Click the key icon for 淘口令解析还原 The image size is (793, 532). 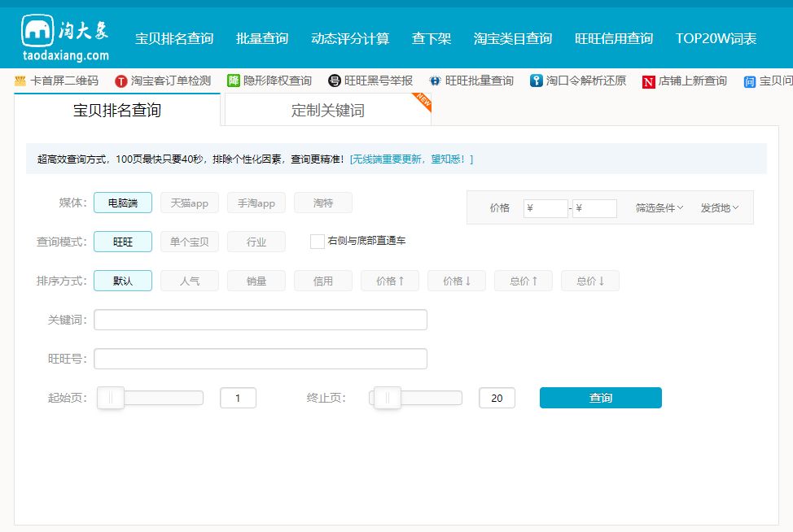[536, 81]
